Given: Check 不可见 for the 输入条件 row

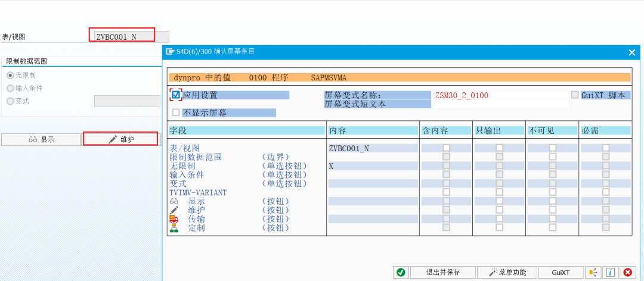Looking at the screenshot, I should pos(553,175).
